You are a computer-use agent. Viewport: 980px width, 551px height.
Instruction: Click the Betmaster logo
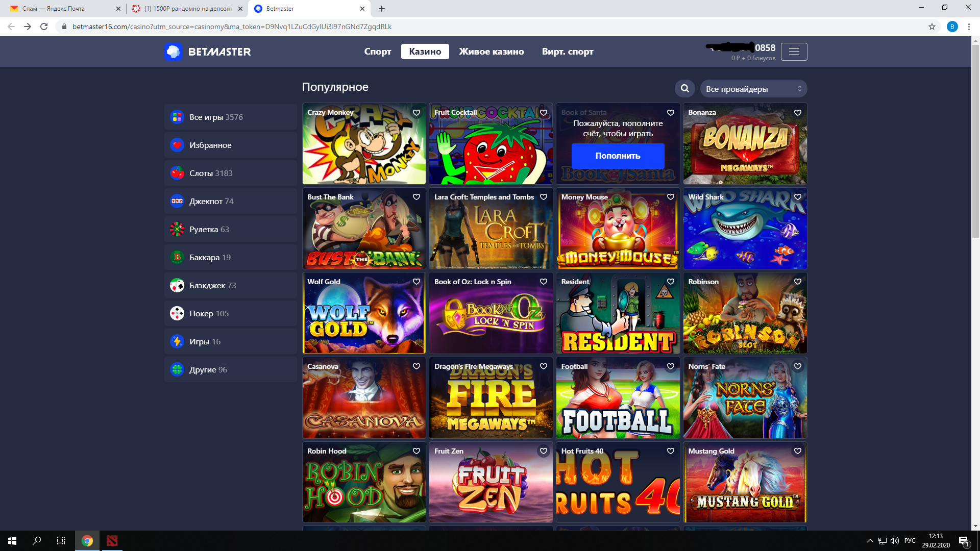[207, 52]
